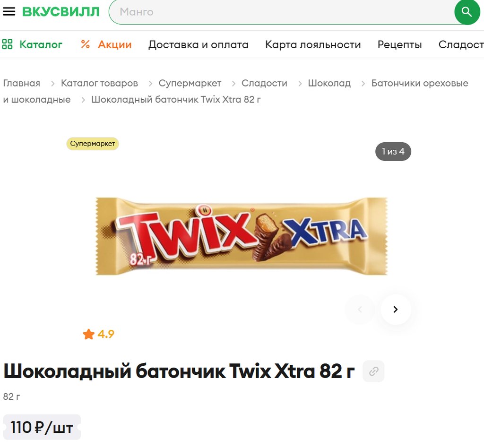Click the percent sign promotions icon

(x=86, y=44)
